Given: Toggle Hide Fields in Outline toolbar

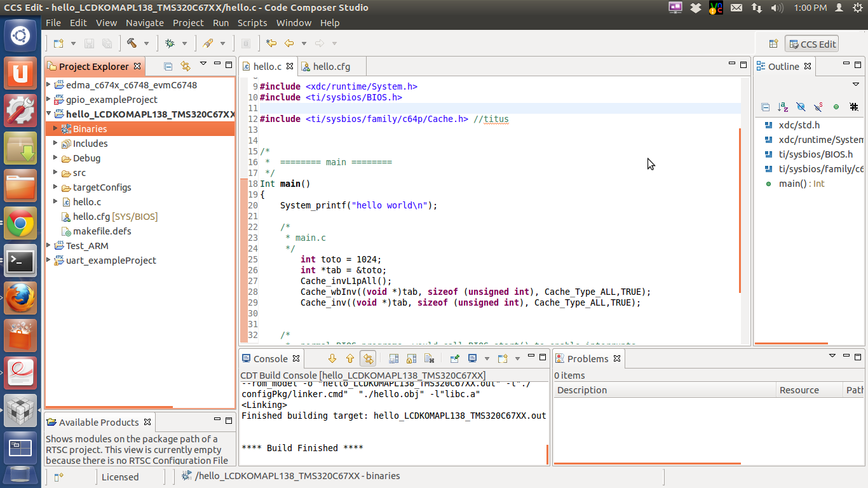Looking at the screenshot, I should click(x=801, y=107).
